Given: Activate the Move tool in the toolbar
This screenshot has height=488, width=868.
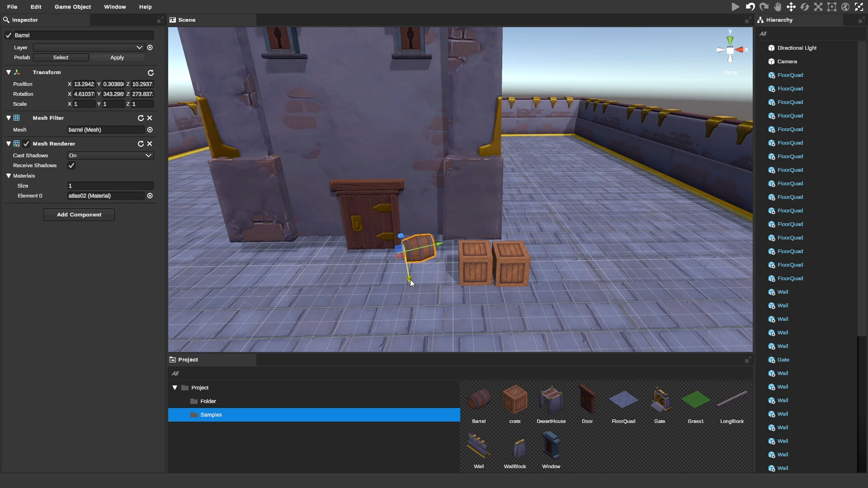Looking at the screenshot, I should (791, 7).
